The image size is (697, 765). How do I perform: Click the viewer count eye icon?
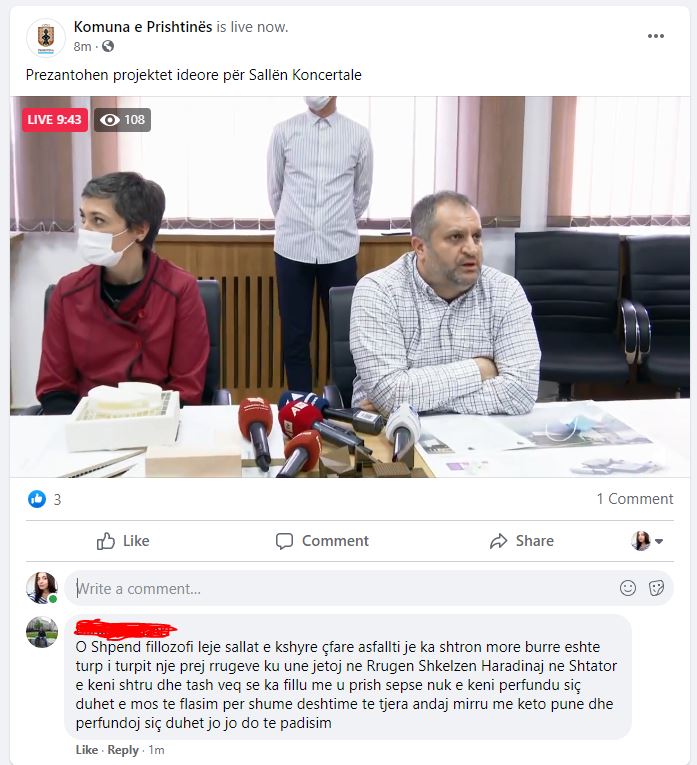110,120
